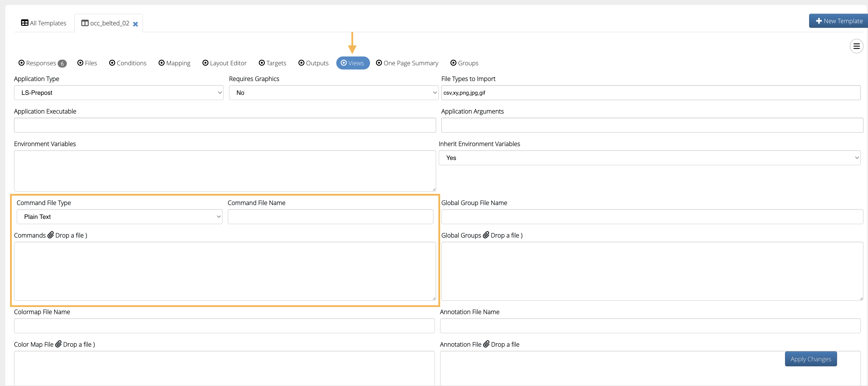Click the Apply Changes button

click(x=811, y=359)
